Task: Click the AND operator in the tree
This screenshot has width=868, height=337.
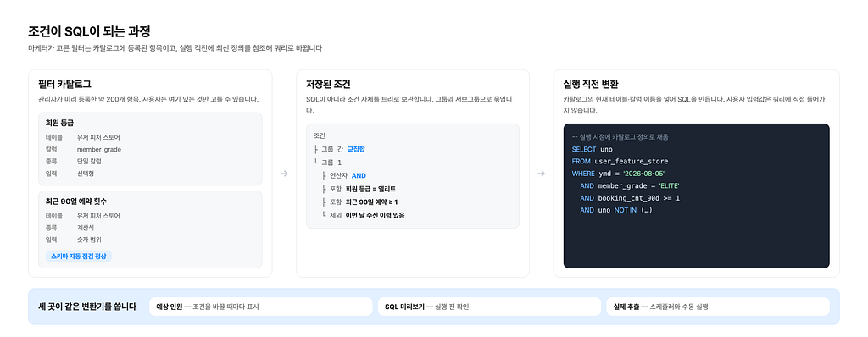Action: pos(359,175)
